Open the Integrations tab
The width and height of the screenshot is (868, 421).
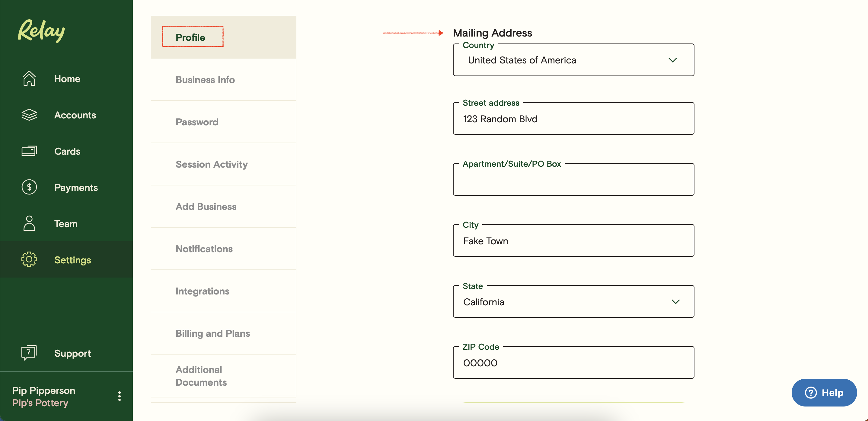(x=223, y=291)
